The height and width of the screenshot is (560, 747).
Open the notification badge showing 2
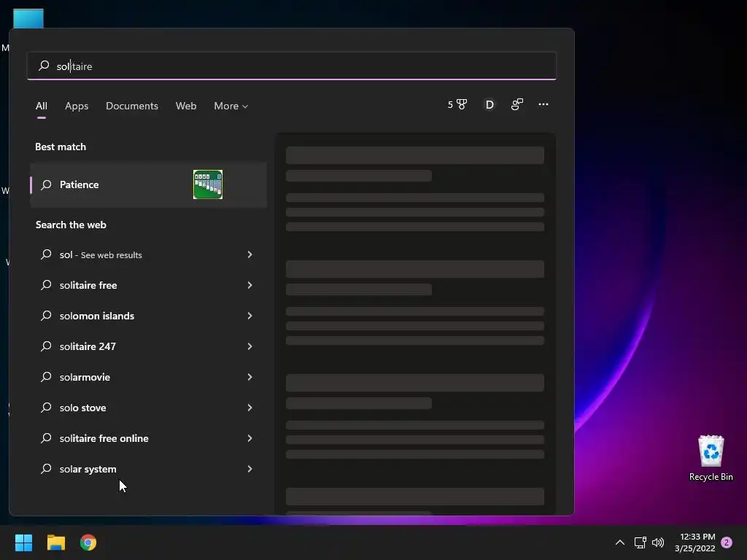(x=727, y=542)
